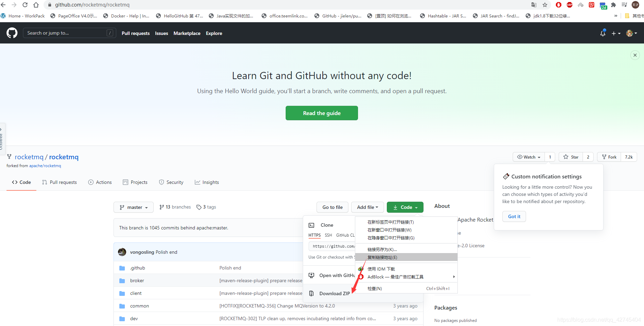Star the repository
Image resolution: width=644 pixels, height=326 pixels.
click(571, 157)
